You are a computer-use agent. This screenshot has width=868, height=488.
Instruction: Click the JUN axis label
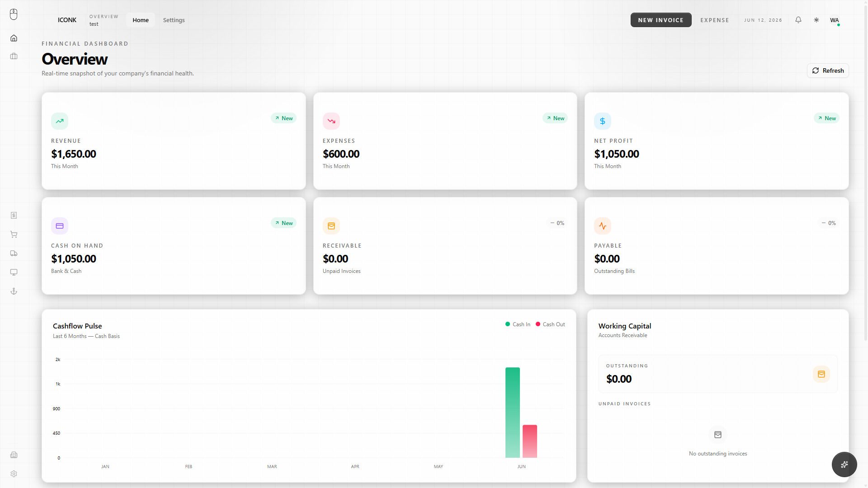click(x=521, y=466)
